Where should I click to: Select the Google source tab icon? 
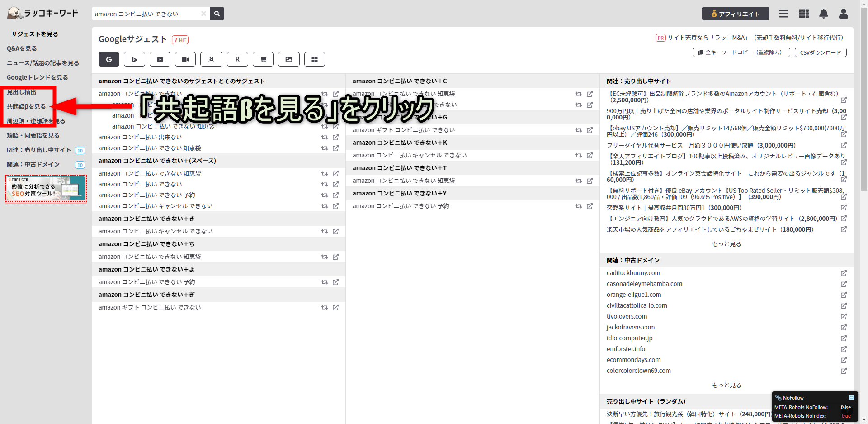(x=109, y=59)
